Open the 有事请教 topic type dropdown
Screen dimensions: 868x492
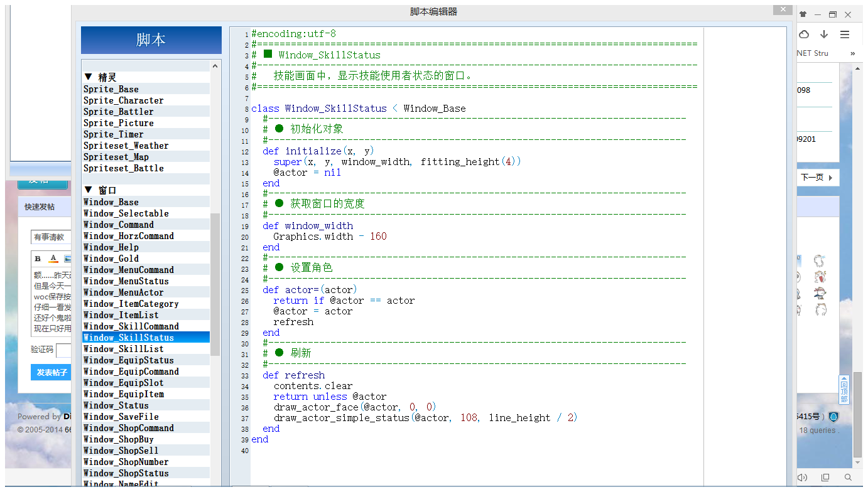click(x=51, y=237)
